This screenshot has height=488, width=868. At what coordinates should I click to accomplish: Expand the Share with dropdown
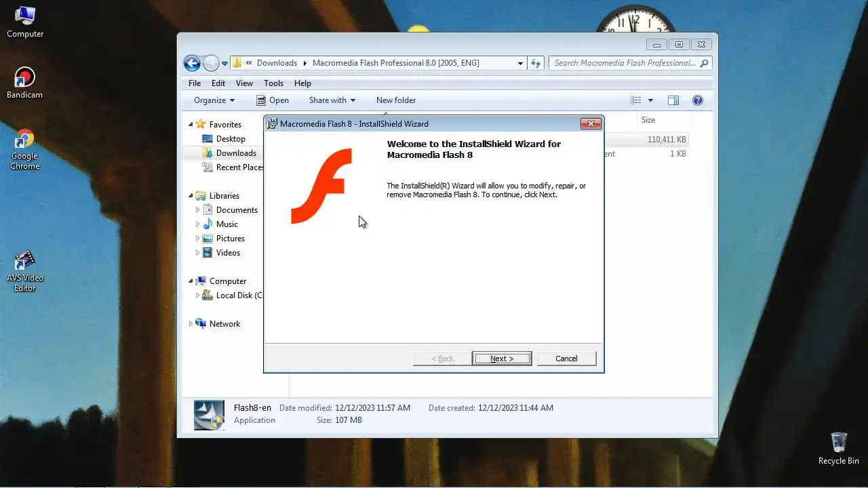(332, 100)
